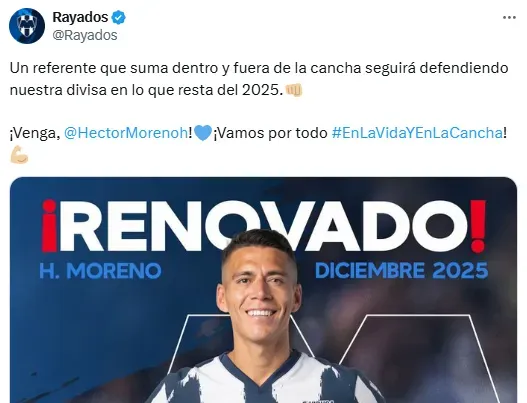This screenshot has height=403, width=527.
Task: Click the striped jersey in the photo
Action: point(262,378)
